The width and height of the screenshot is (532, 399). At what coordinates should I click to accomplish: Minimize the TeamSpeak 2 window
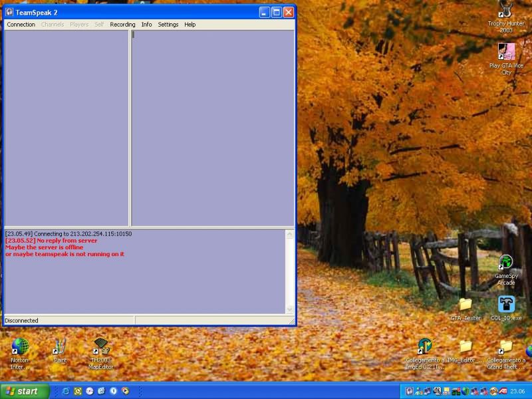264,12
